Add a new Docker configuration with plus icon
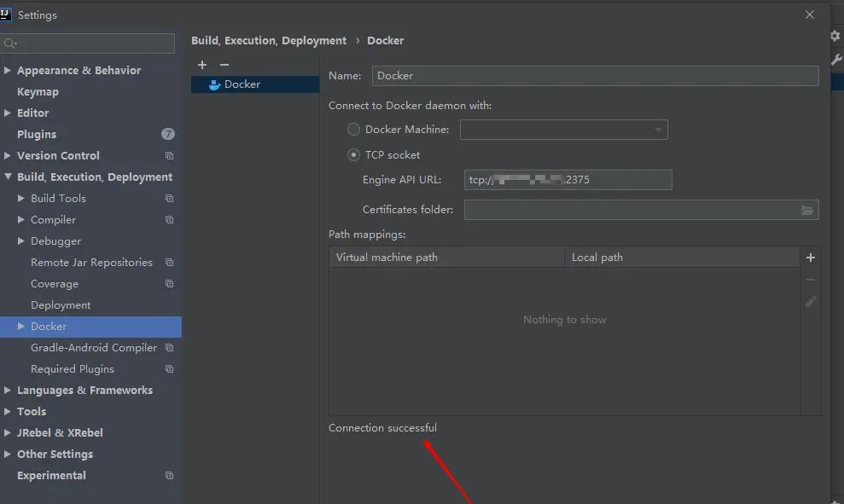Screen dimensions: 844x504 coord(201,65)
